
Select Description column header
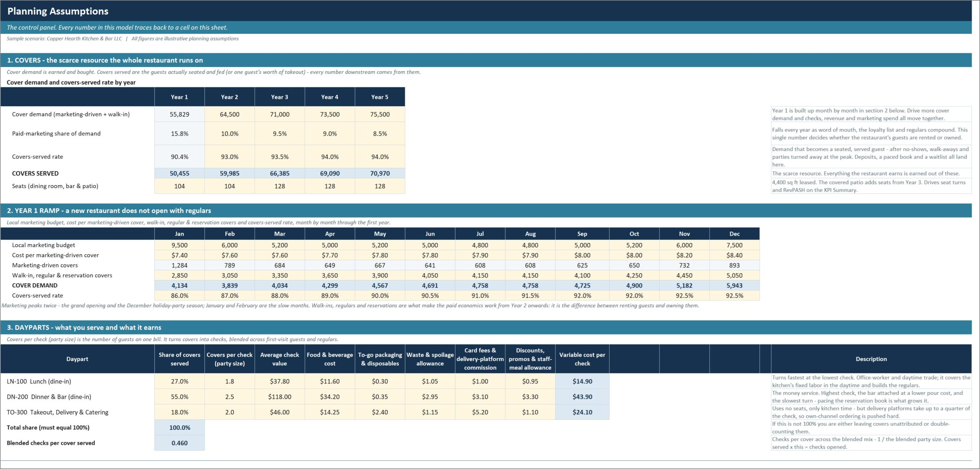[871, 359]
